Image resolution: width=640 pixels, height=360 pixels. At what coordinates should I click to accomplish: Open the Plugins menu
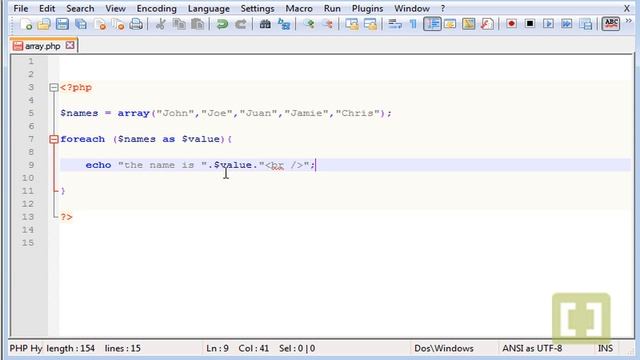coord(367,8)
